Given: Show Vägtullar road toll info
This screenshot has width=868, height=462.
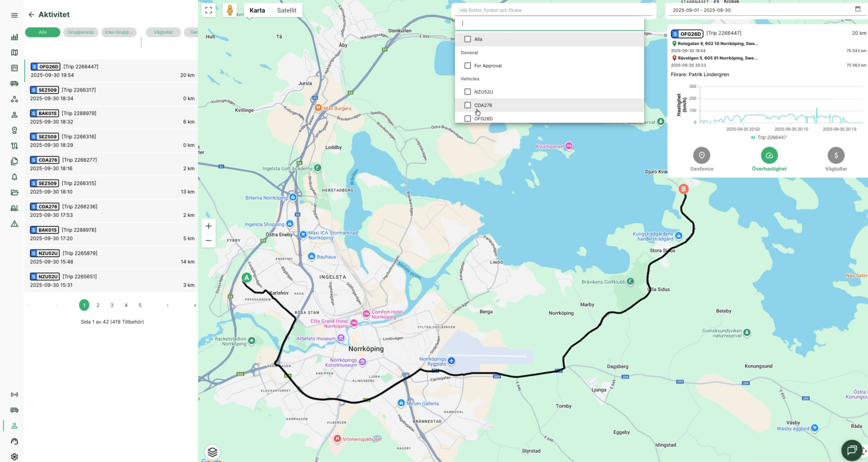Looking at the screenshot, I should tap(836, 159).
